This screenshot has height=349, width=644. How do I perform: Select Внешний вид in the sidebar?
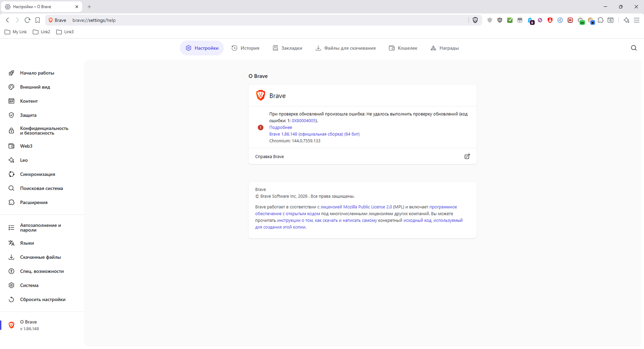[35, 87]
